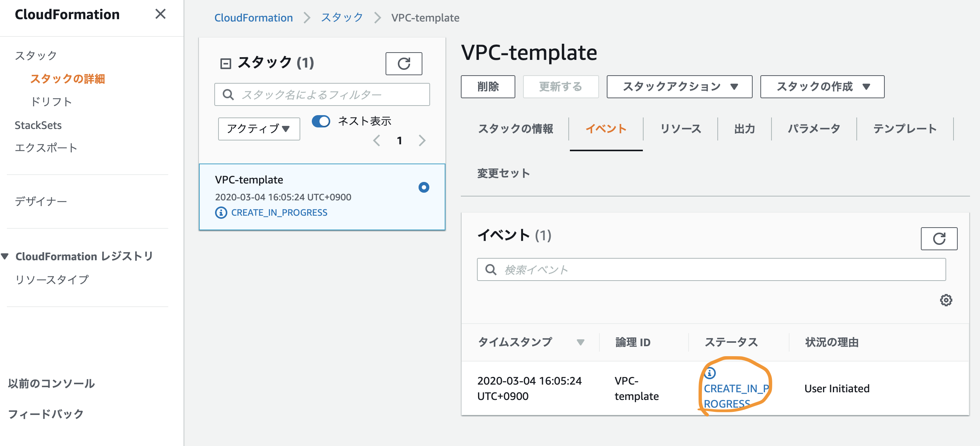Focus the 検索イベント search field
The height and width of the screenshot is (446, 980).
tap(711, 269)
